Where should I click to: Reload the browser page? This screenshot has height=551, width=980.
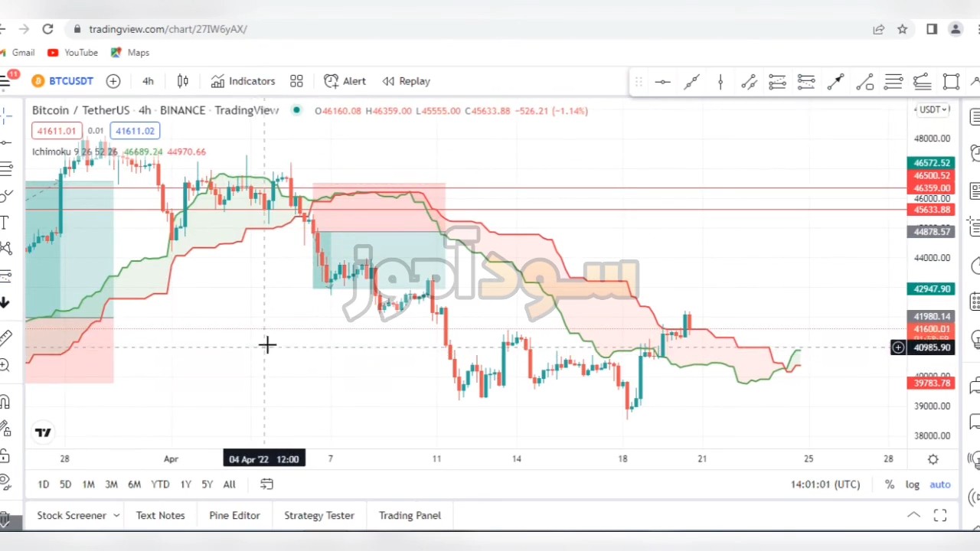point(47,29)
